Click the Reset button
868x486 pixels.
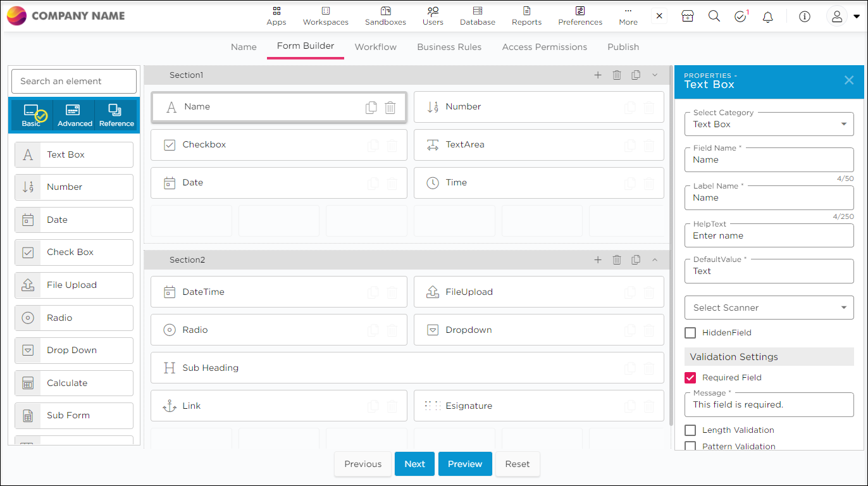pos(518,464)
